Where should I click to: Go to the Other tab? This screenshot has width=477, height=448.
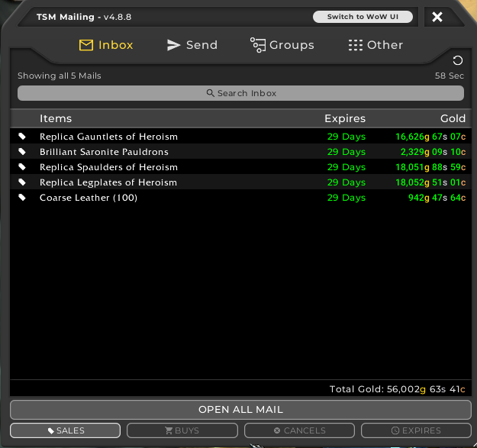[x=375, y=45]
